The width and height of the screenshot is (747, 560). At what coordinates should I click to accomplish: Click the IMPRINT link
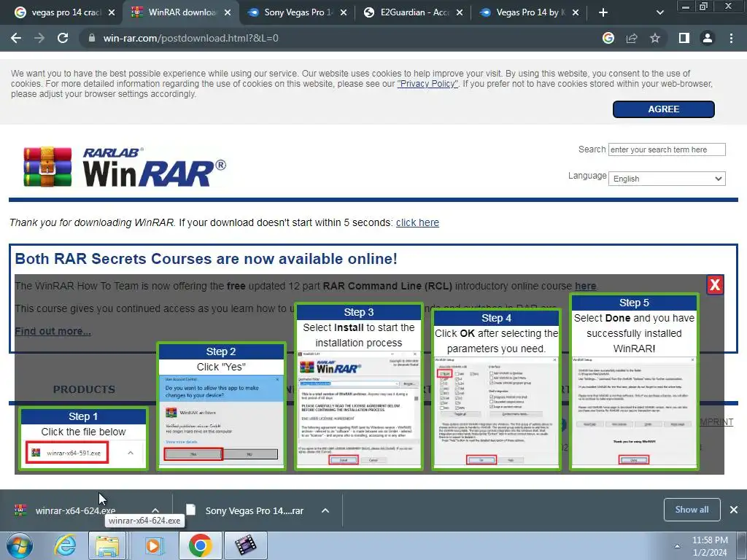[716, 422]
